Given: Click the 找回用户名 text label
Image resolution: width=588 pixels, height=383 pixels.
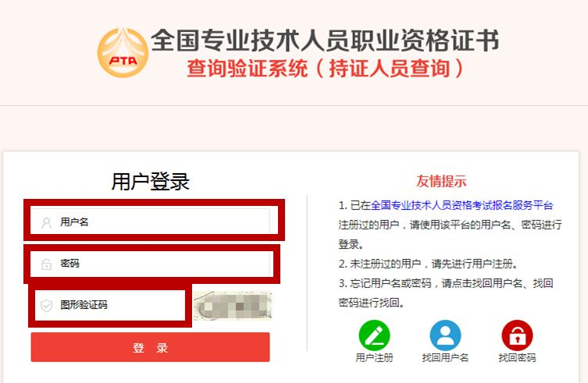Looking at the screenshot, I should [x=445, y=357].
